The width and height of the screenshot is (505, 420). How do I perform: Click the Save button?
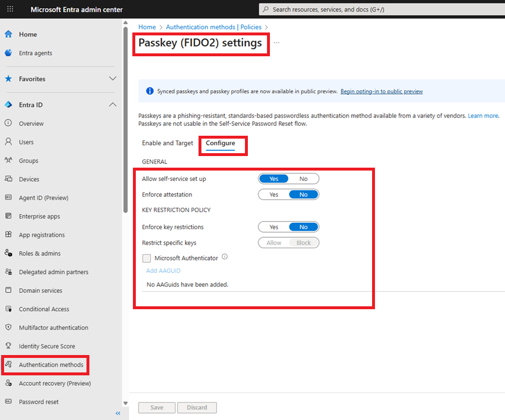pyautogui.click(x=156, y=407)
